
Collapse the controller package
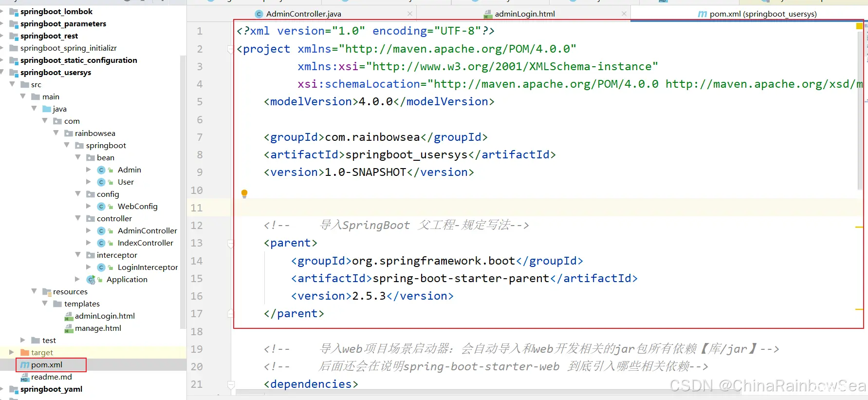click(78, 218)
